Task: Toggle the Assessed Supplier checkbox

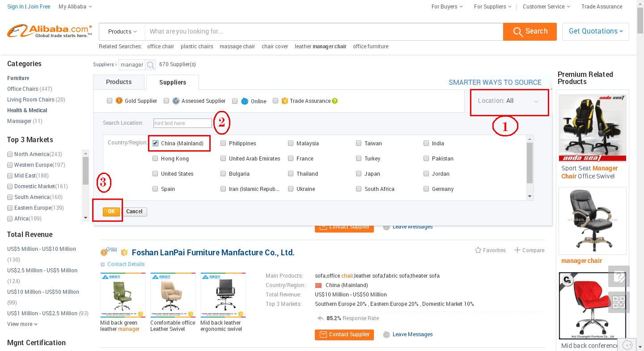Action: [x=166, y=101]
